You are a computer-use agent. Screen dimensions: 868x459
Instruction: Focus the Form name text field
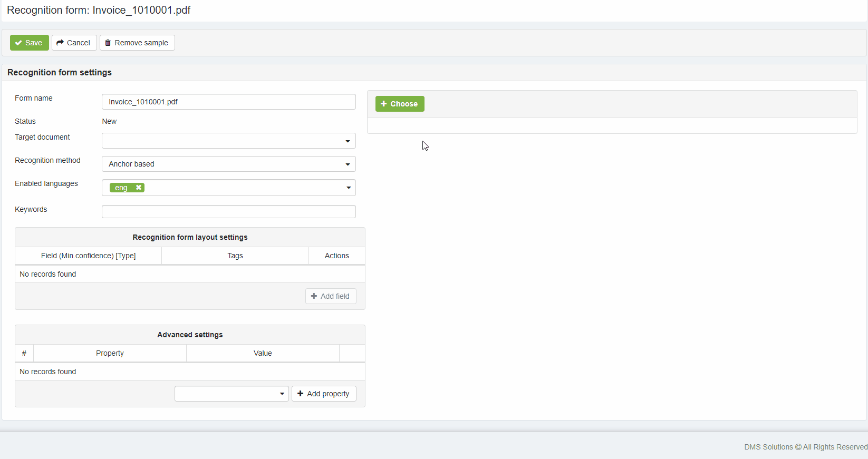point(228,102)
